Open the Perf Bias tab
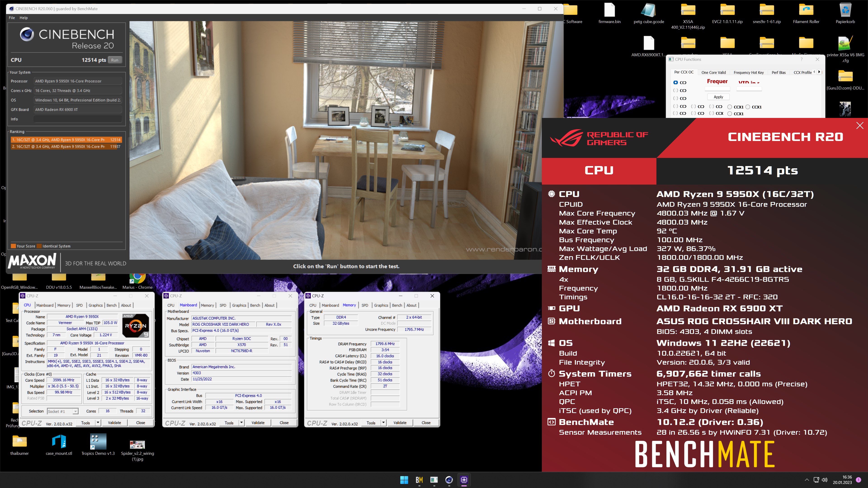868x488 pixels. pyautogui.click(x=778, y=72)
